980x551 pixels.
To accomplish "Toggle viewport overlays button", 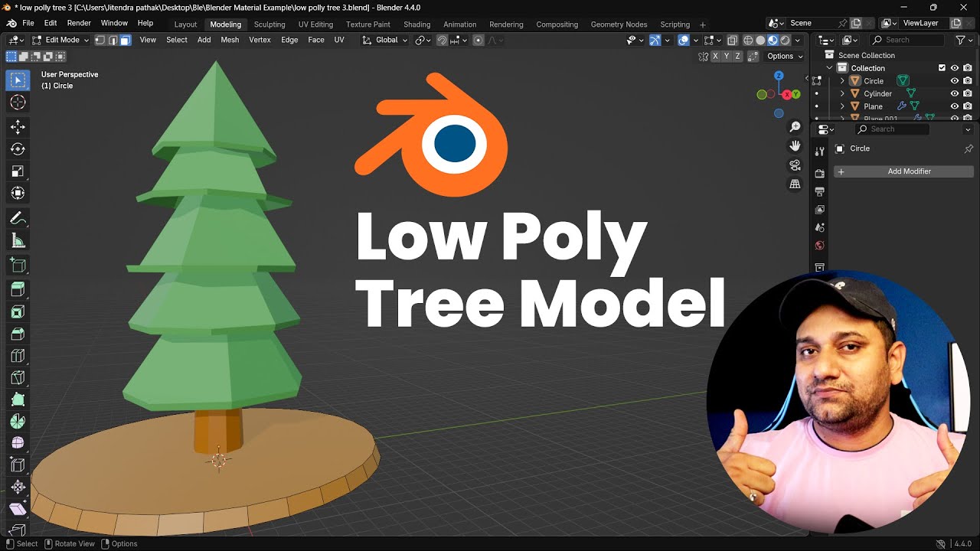I will 684,40.
